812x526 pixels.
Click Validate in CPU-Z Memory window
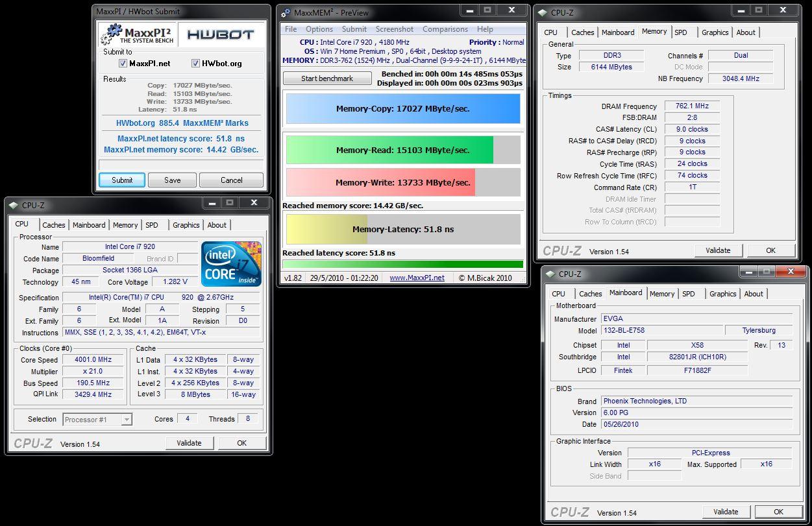(718, 250)
